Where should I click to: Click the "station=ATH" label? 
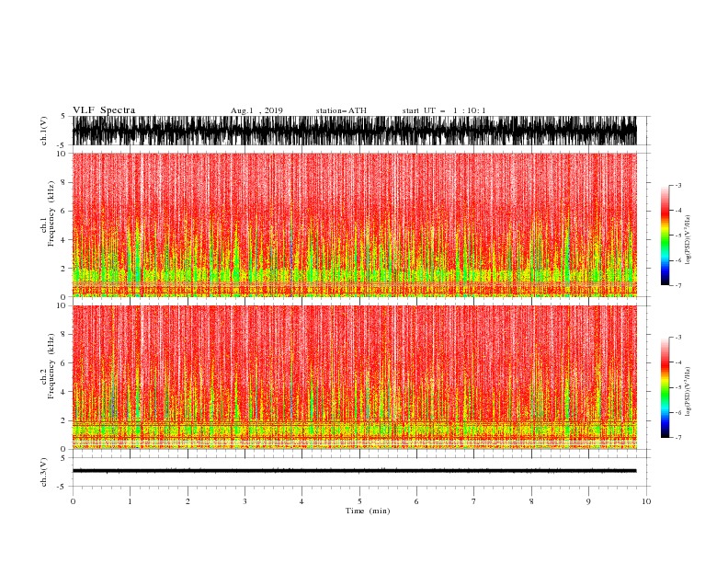(341, 110)
